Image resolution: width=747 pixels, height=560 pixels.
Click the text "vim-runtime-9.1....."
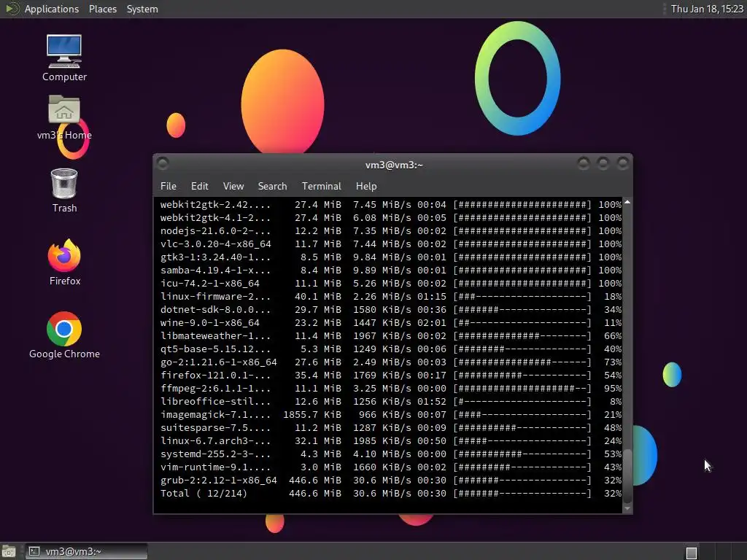coord(215,467)
